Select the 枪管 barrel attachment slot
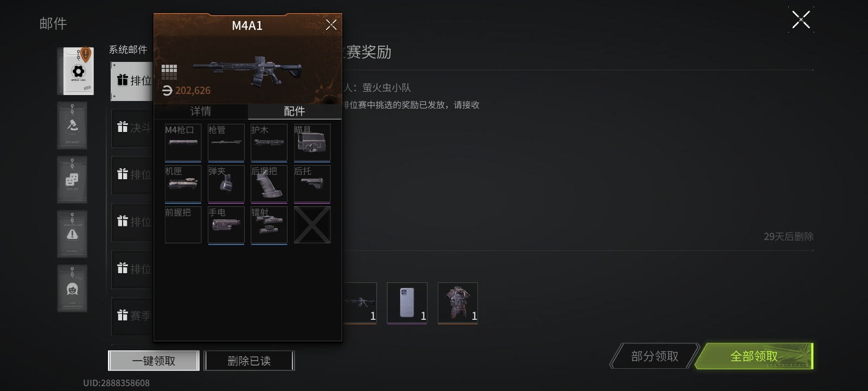This screenshot has height=391, width=868. point(226,143)
